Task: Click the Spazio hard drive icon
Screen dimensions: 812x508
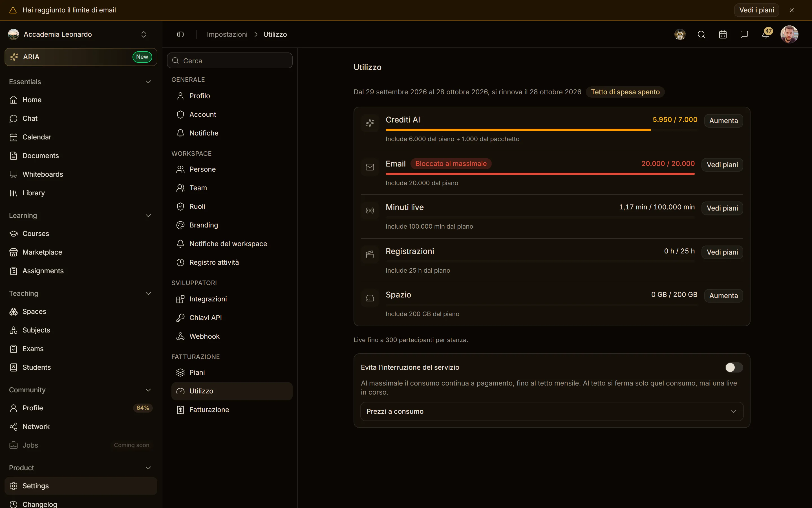Action: 370,298
